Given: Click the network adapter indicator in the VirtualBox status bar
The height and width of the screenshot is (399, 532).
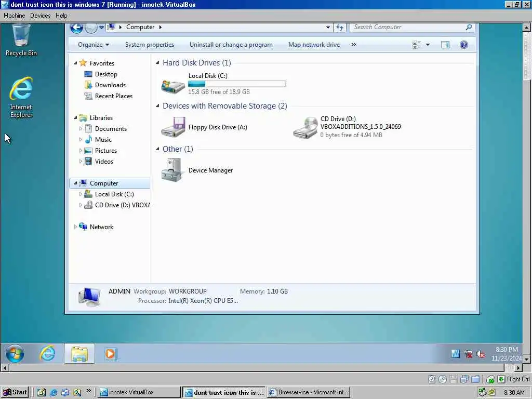Looking at the screenshot, I should point(464,379).
